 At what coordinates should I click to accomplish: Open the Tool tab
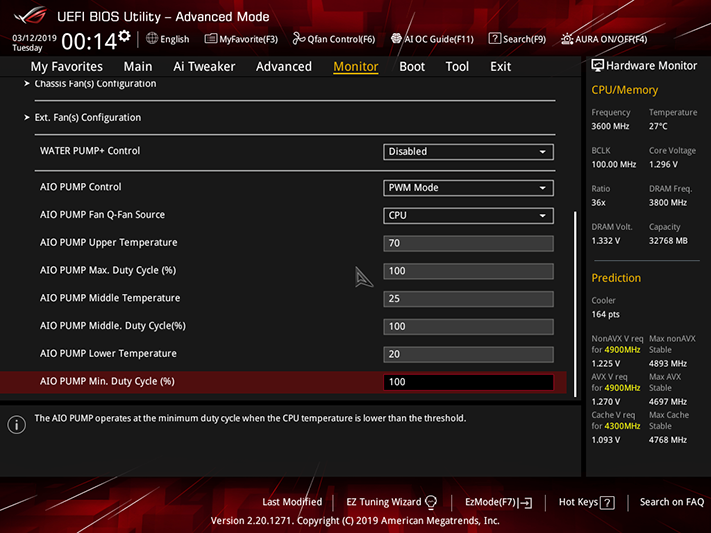[457, 67]
